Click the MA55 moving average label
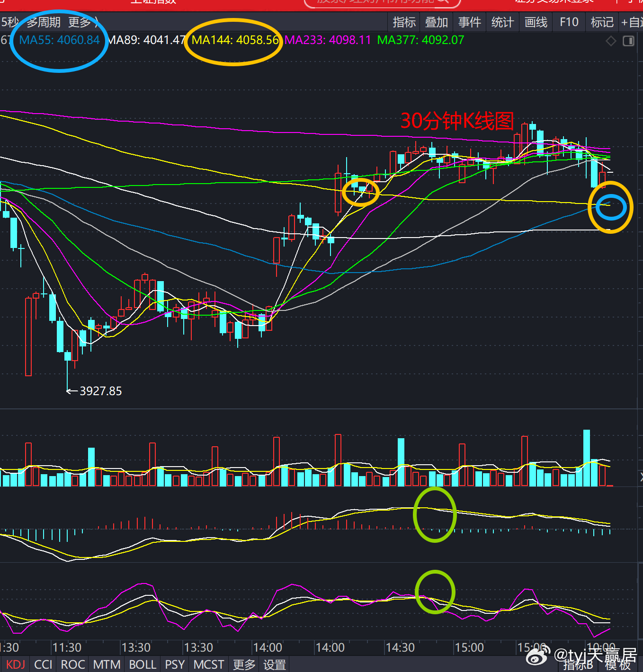 (x=59, y=40)
